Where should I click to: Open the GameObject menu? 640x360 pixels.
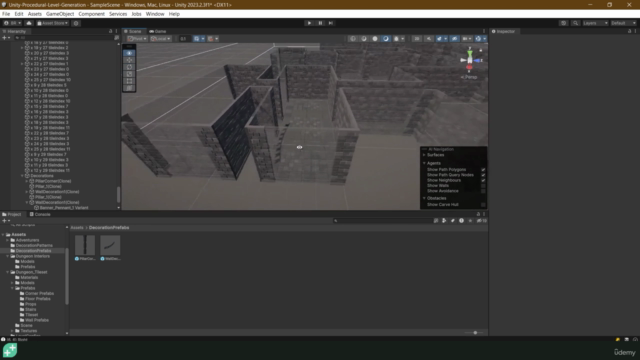(x=60, y=14)
